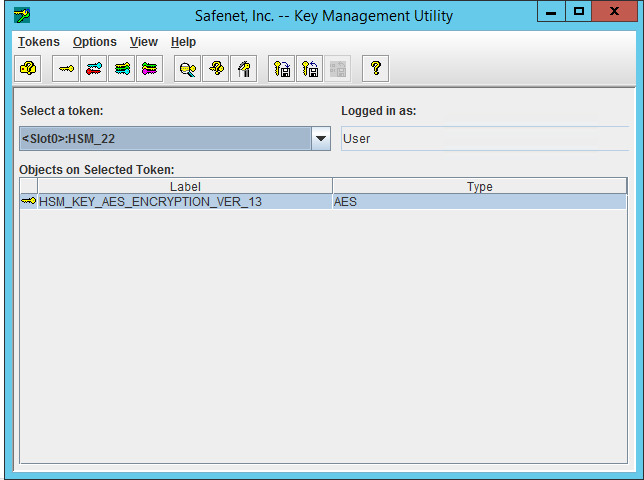This screenshot has height=480, width=644.
Task: Click the first key-and-floppy-disk toolbar icon
Action: coord(282,69)
